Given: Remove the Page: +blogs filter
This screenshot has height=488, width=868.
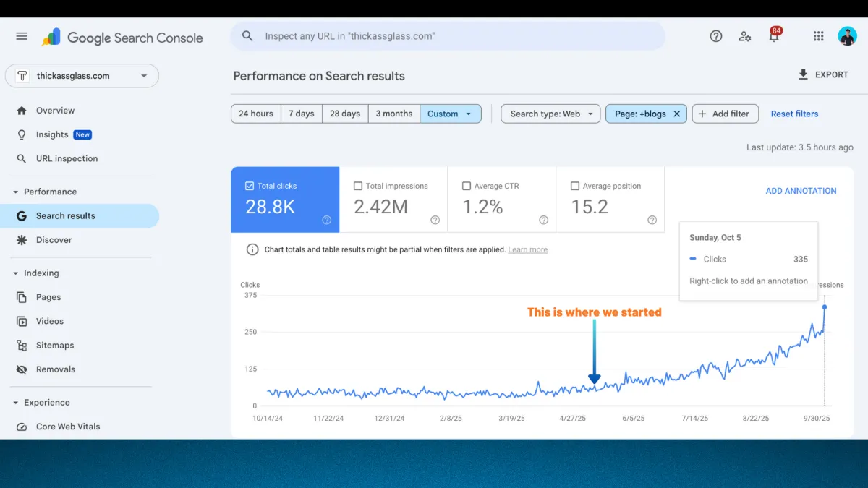Looking at the screenshot, I should [677, 114].
